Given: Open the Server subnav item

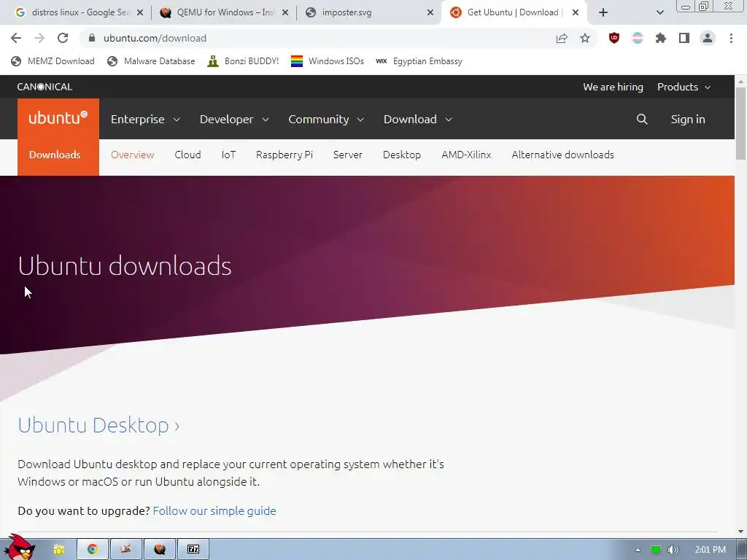Looking at the screenshot, I should pyautogui.click(x=348, y=155).
